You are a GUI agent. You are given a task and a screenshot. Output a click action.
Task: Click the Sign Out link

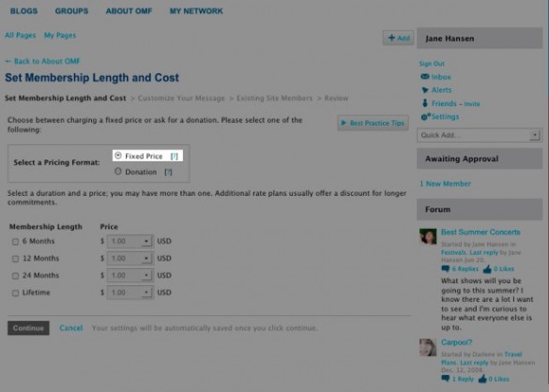432,64
